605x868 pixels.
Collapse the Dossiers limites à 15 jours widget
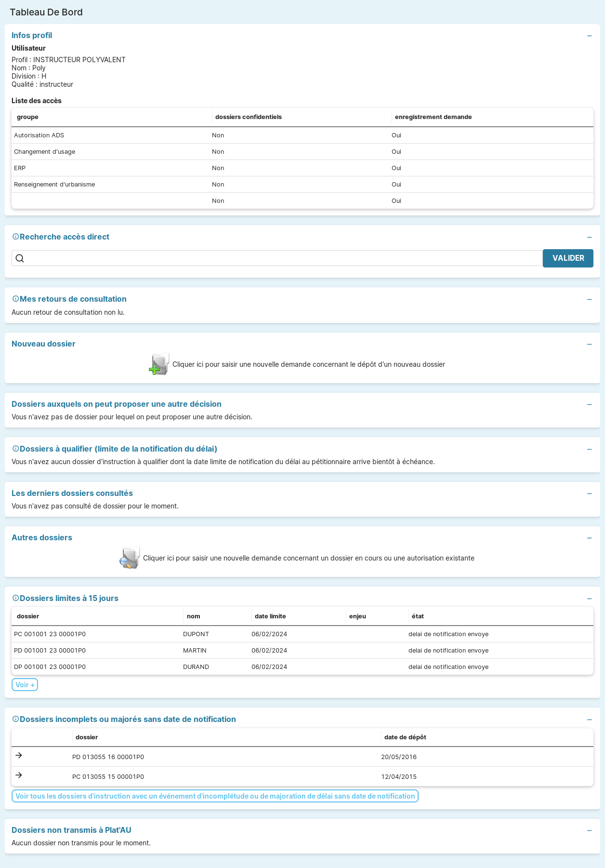pos(589,599)
